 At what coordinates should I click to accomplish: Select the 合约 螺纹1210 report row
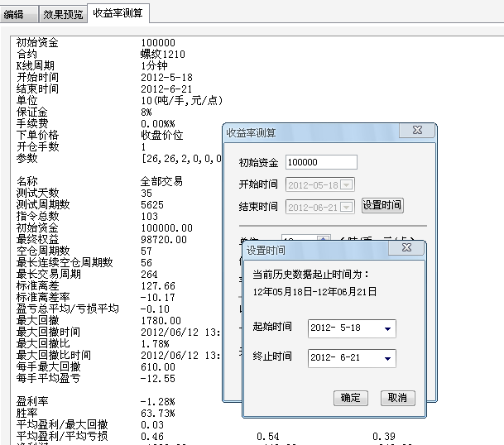(x=99, y=54)
